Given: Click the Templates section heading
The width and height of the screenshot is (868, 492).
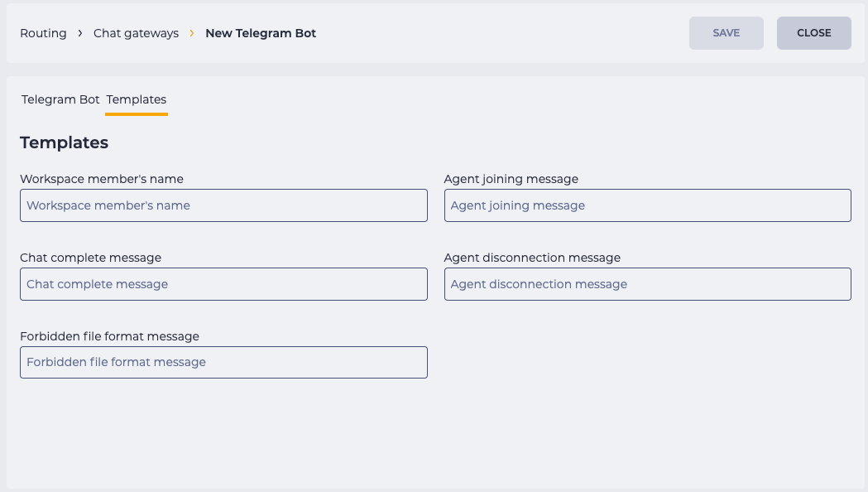Looking at the screenshot, I should (x=65, y=142).
